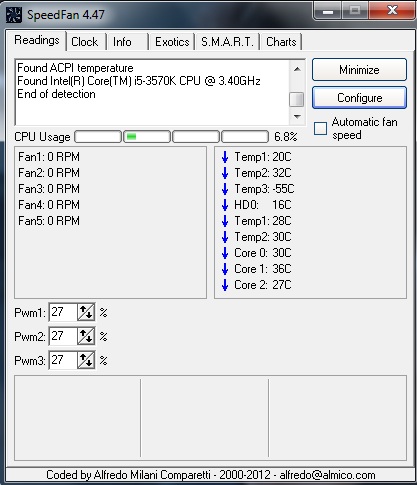417x485 pixels.
Task: Click the blue arrow beside Core 0
Action: [225, 253]
